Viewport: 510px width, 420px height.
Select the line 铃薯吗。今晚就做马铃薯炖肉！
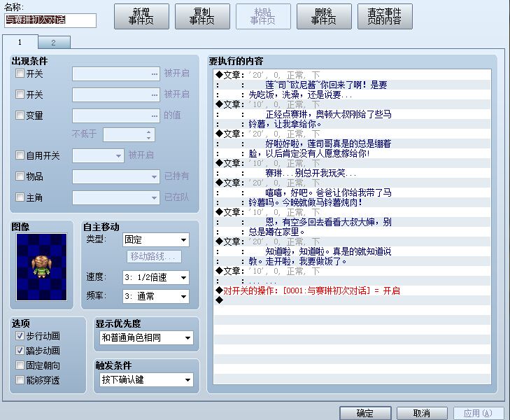[x=353, y=202]
